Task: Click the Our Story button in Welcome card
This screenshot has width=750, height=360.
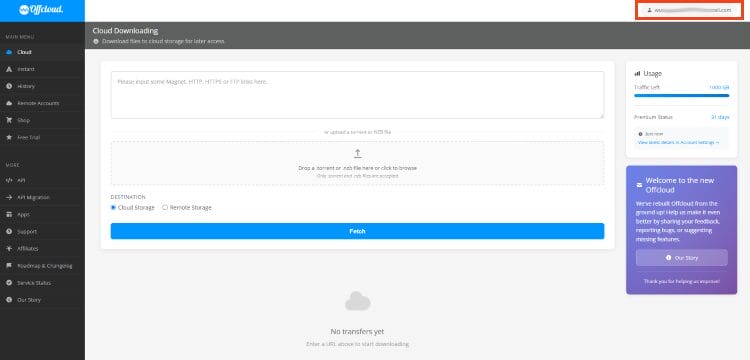Action: (682, 258)
